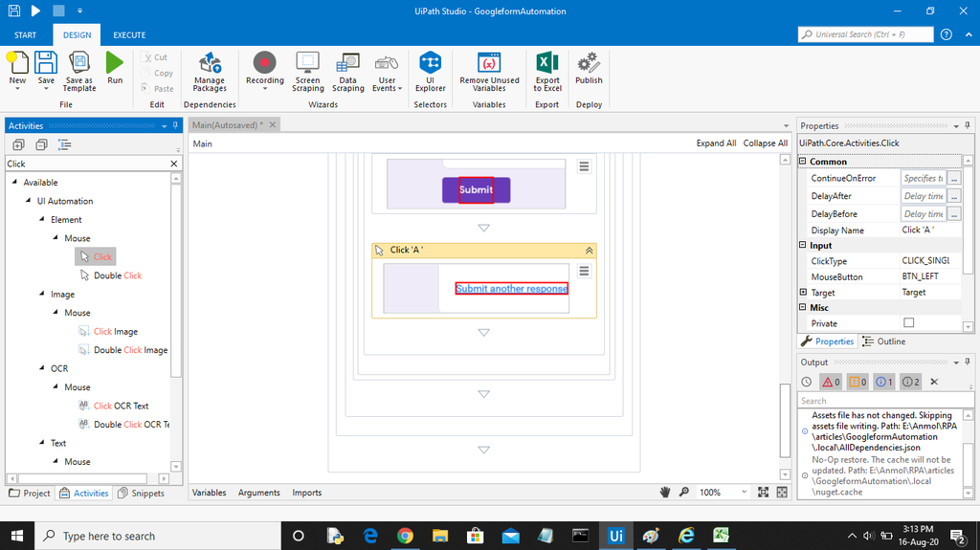
Task: Click Copy in Edit group
Action: point(157,73)
